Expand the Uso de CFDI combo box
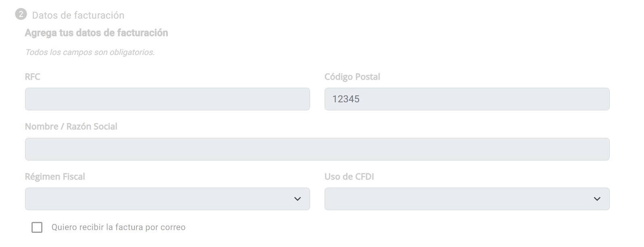 466,199
